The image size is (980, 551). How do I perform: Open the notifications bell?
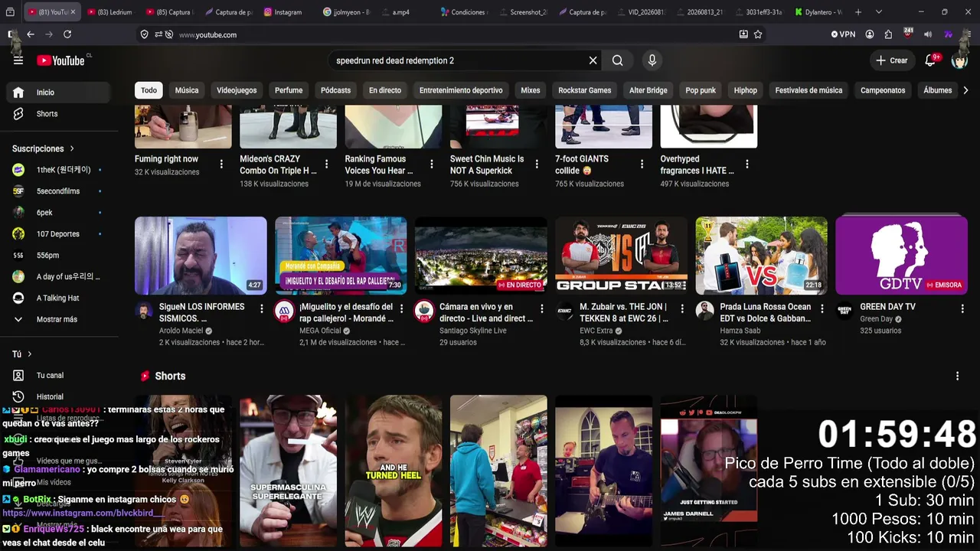pos(931,60)
